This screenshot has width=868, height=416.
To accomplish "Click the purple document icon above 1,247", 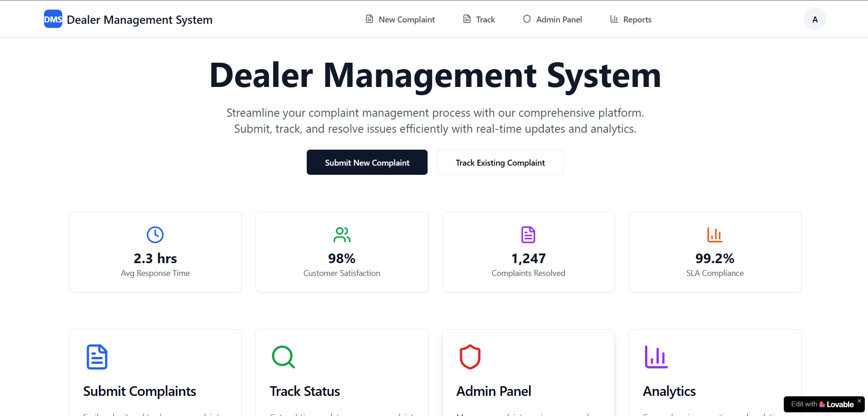I will click(x=528, y=235).
